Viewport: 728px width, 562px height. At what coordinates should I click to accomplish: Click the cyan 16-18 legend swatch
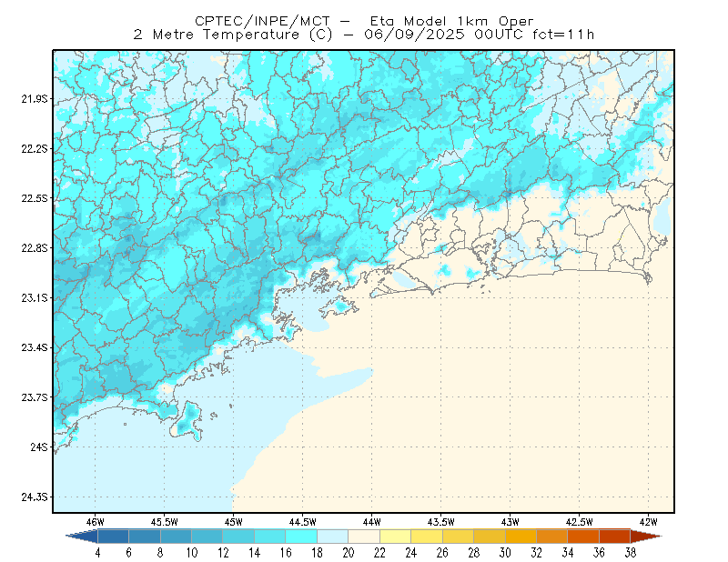[301, 536]
